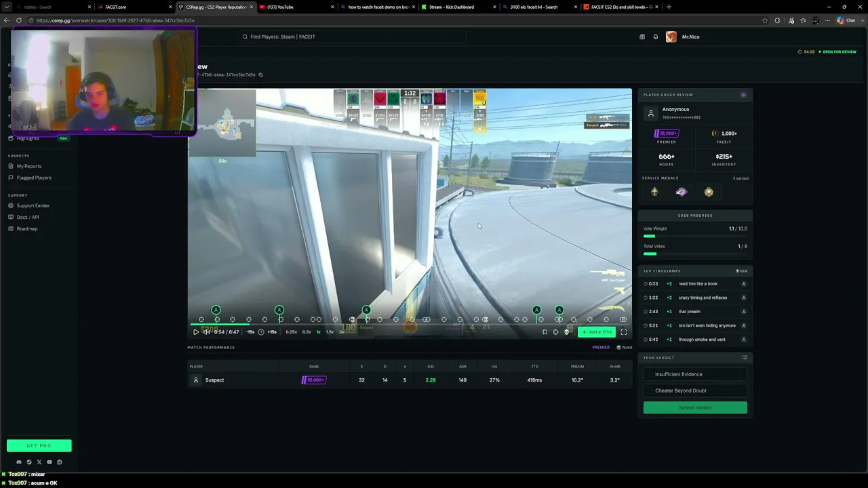
Task: Open timestamp 2:43 that preaim
Action: click(695, 312)
